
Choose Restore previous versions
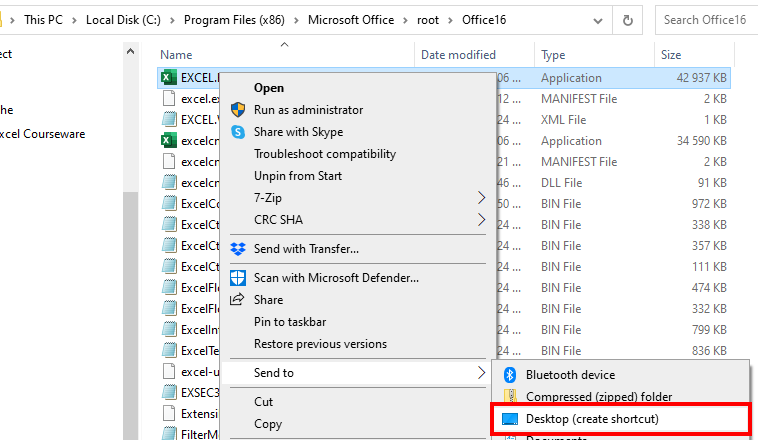[x=320, y=344]
